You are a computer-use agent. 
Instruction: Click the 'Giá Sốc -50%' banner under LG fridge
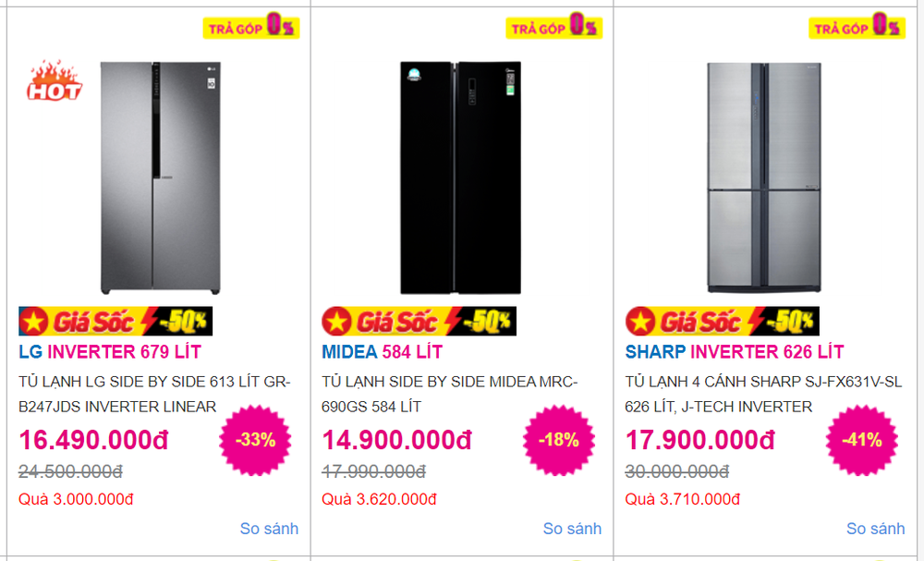tap(115, 322)
